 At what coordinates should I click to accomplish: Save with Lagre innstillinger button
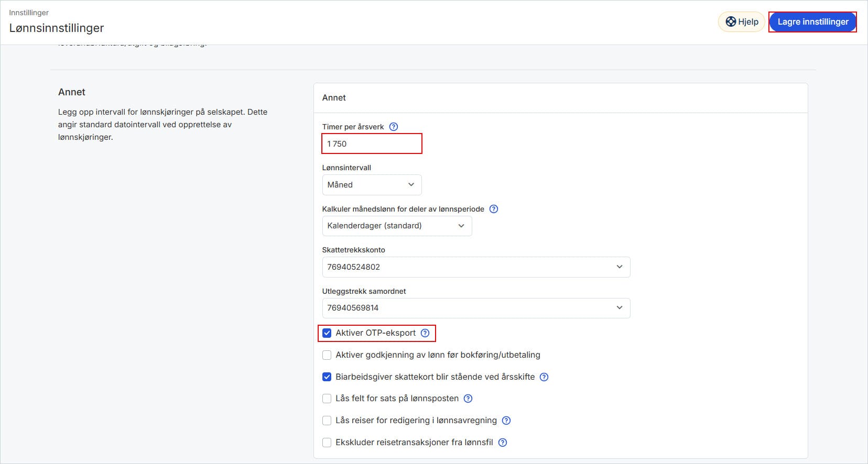(x=812, y=22)
